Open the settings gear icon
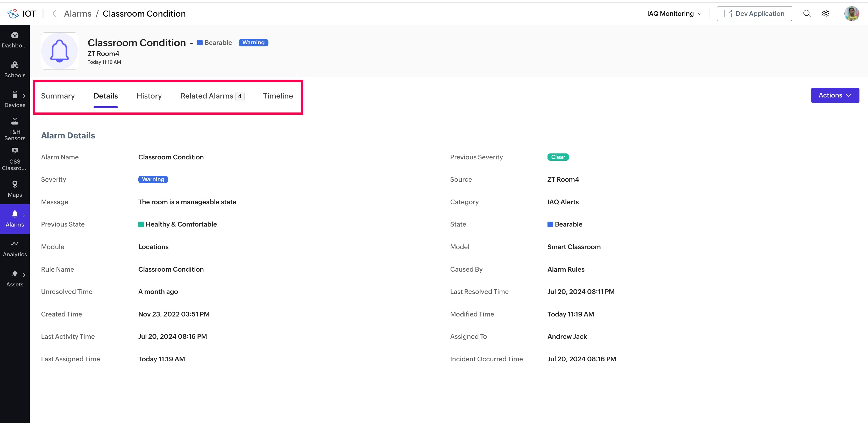This screenshot has width=868, height=423. [x=826, y=13]
